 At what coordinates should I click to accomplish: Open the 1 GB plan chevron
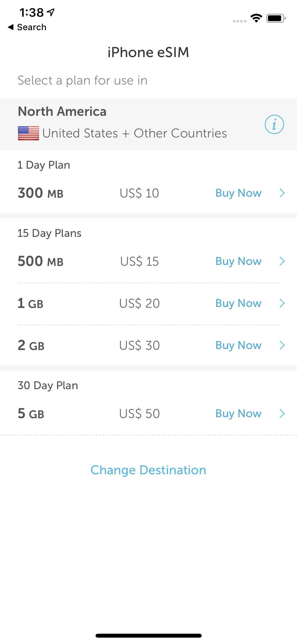point(282,303)
